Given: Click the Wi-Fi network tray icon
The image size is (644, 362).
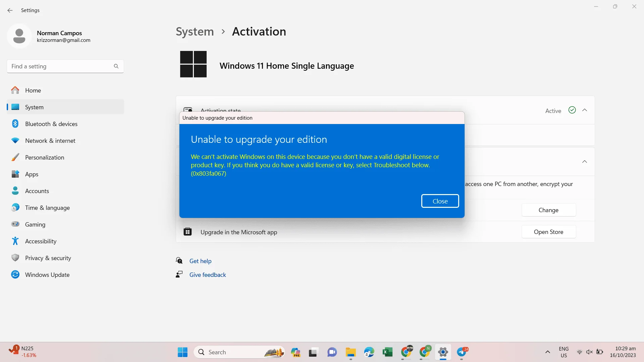Looking at the screenshot, I should pos(579,352).
